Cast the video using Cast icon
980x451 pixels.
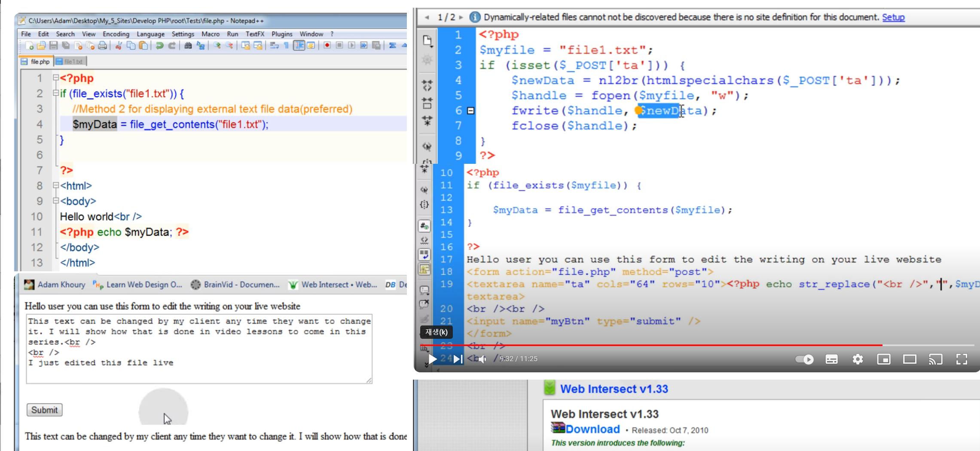(x=935, y=359)
